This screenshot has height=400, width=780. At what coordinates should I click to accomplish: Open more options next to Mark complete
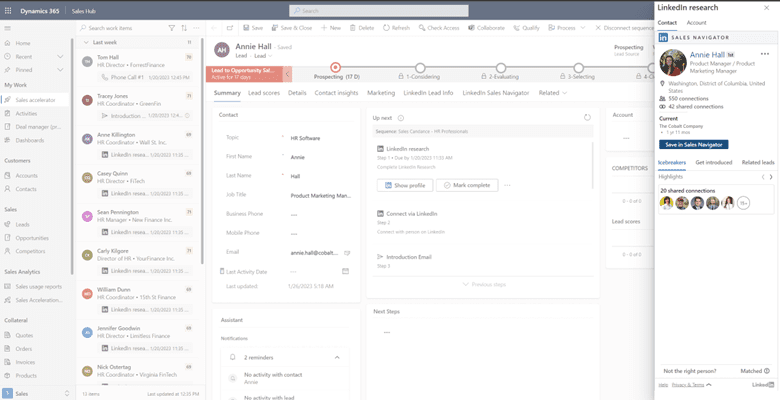pyautogui.click(x=507, y=185)
